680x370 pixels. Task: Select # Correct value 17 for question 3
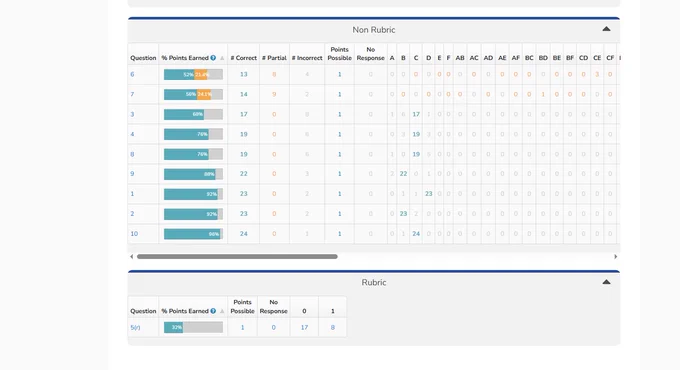tap(244, 115)
